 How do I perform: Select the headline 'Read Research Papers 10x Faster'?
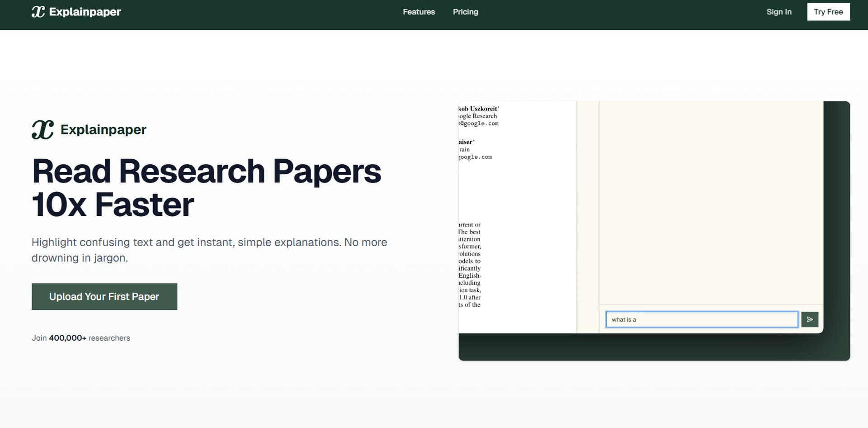(206, 187)
